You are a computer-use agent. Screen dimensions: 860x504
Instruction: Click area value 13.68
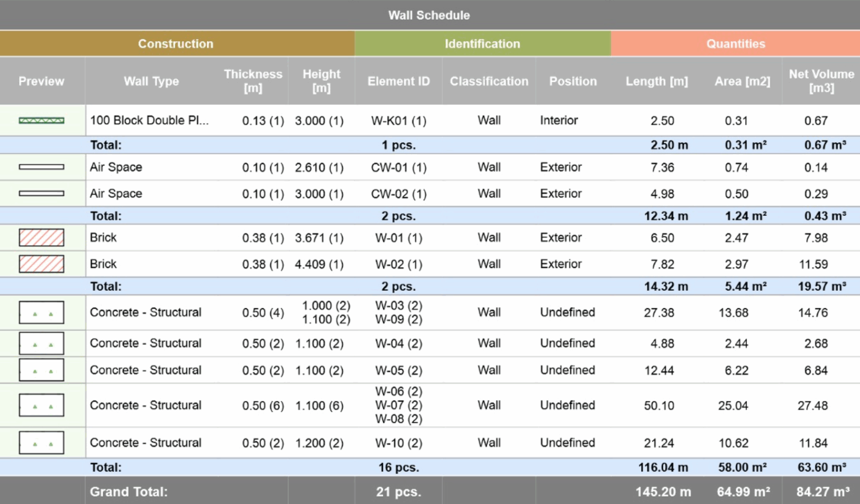click(x=733, y=313)
